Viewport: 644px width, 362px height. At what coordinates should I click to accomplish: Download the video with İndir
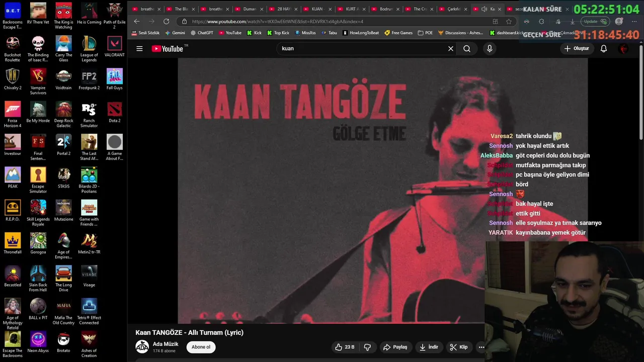coord(429,347)
